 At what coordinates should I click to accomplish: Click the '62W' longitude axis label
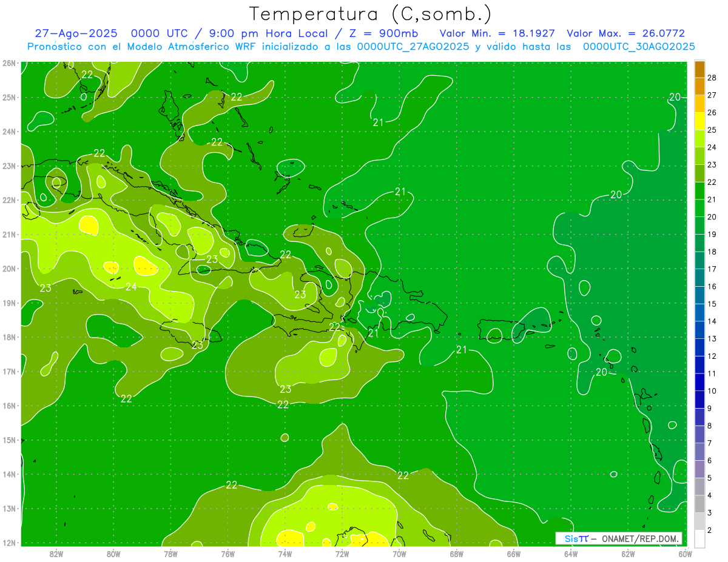[x=628, y=554]
